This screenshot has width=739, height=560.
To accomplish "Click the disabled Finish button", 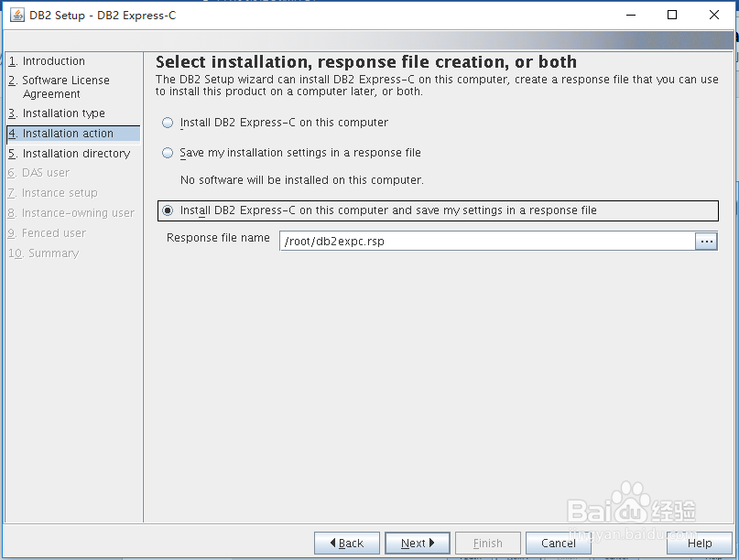I will (488, 543).
